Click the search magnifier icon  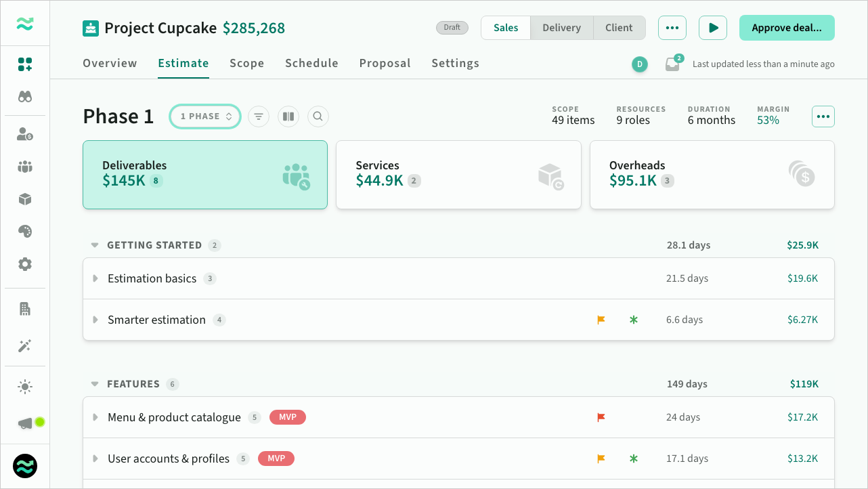(318, 116)
